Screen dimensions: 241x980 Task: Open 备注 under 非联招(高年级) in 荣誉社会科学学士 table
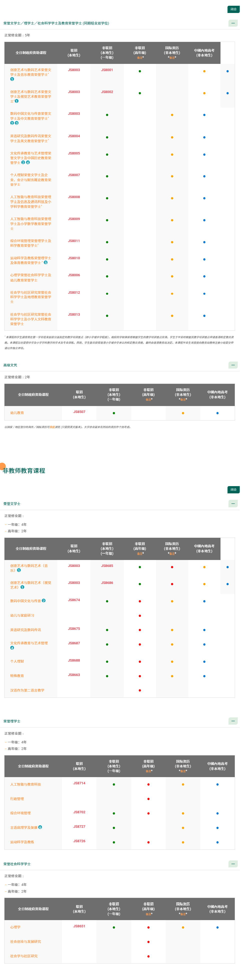pyautogui.click(x=149, y=914)
